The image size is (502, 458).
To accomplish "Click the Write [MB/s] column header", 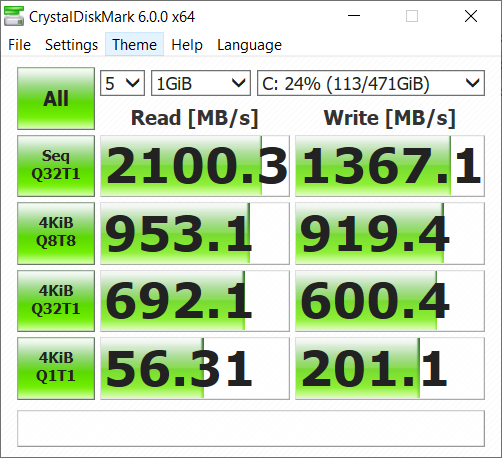I will pos(390,118).
